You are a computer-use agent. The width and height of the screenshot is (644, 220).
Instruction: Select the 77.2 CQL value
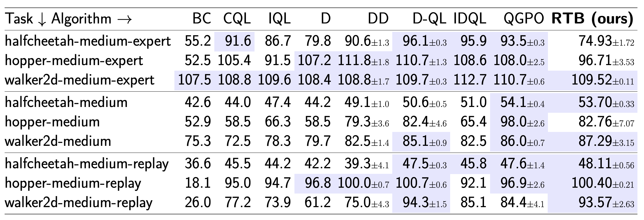click(x=238, y=203)
